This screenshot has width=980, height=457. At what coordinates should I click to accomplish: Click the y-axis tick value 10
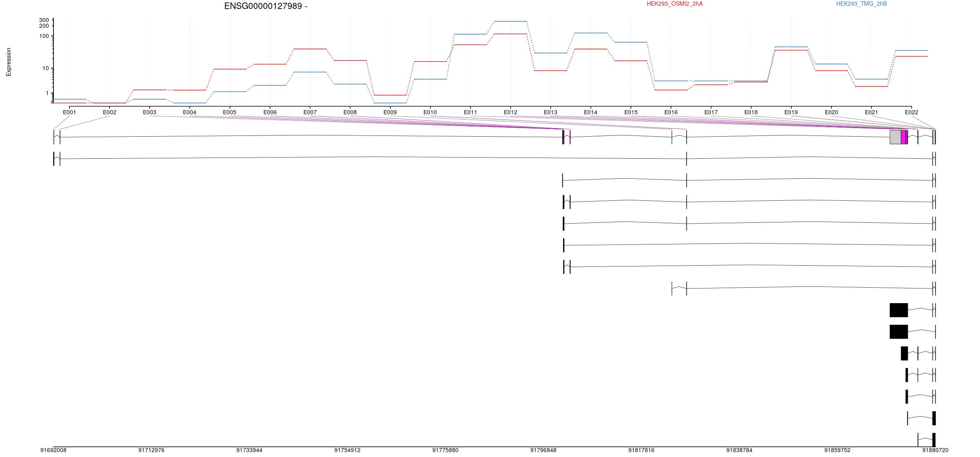pos(46,68)
